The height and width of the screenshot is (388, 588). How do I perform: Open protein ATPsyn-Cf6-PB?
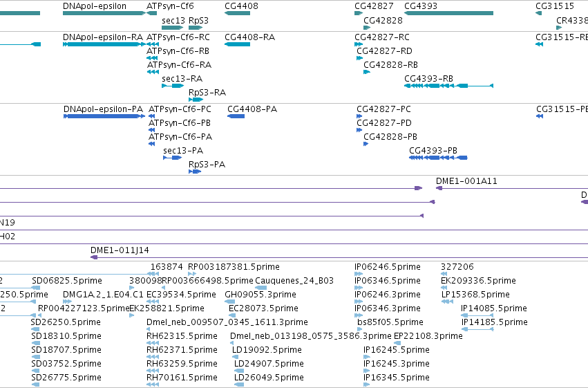(180, 123)
